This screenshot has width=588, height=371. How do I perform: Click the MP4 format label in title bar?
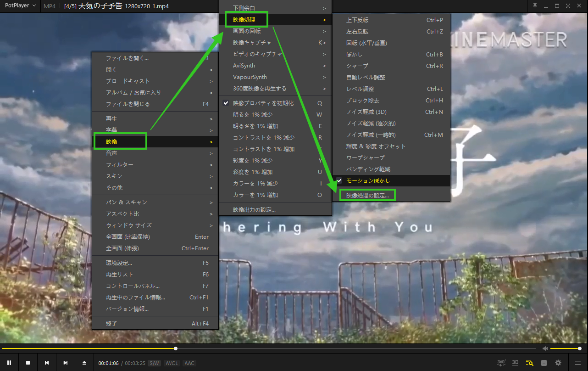click(x=50, y=6)
